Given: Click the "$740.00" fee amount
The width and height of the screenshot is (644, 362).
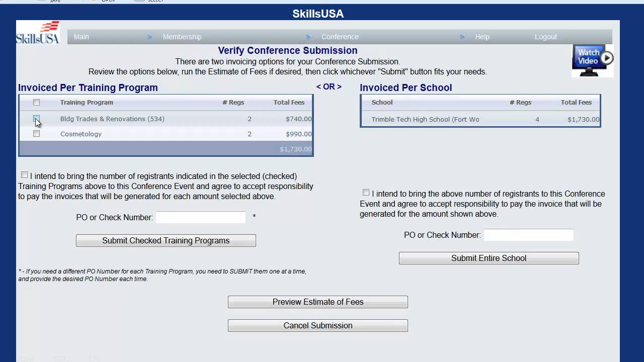Looking at the screenshot, I should (x=299, y=119).
